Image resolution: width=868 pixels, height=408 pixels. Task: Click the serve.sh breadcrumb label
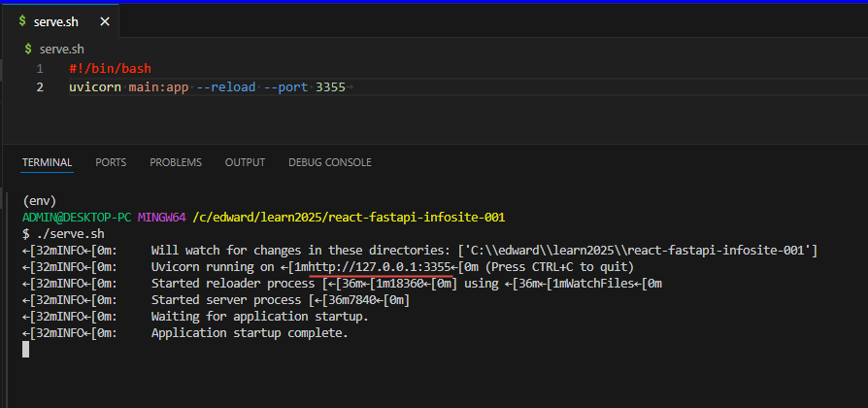(60, 49)
